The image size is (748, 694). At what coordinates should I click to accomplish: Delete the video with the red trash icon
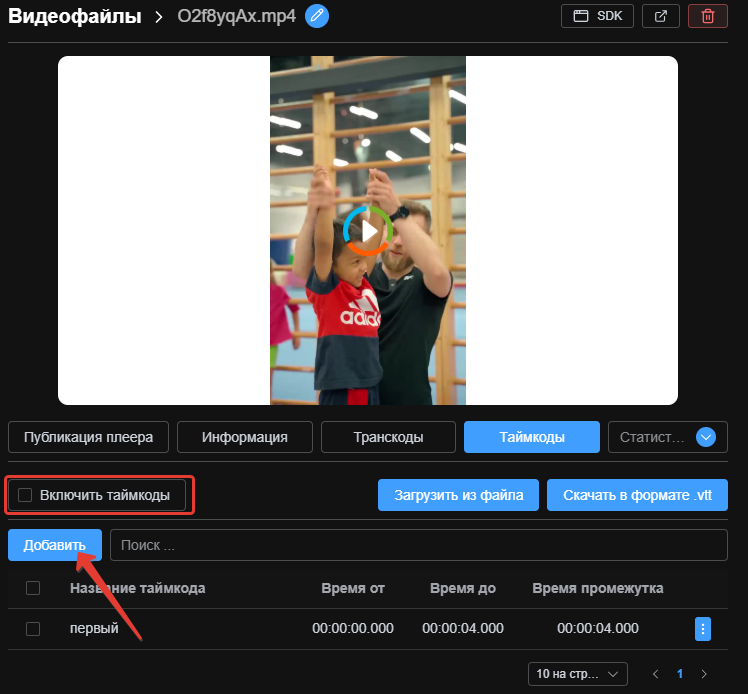point(708,16)
